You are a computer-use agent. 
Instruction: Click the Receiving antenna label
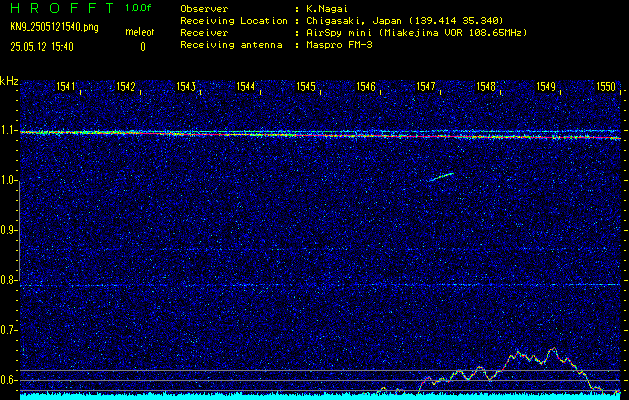pos(231,45)
